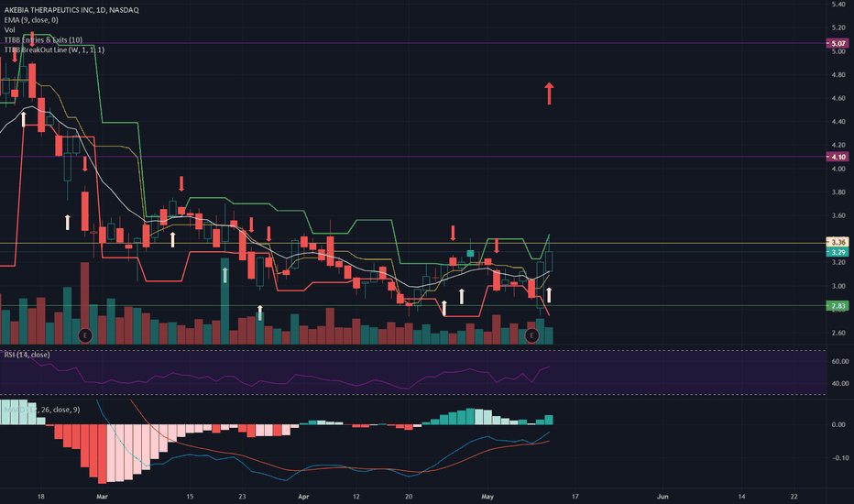Click the 4.00 price scale value

point(838,169)
